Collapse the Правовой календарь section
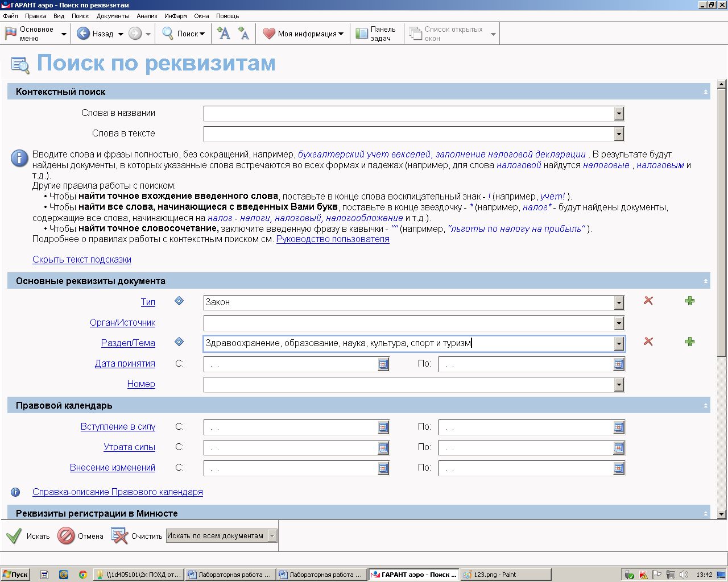This screenshot has width=728, height=582. 705,406
